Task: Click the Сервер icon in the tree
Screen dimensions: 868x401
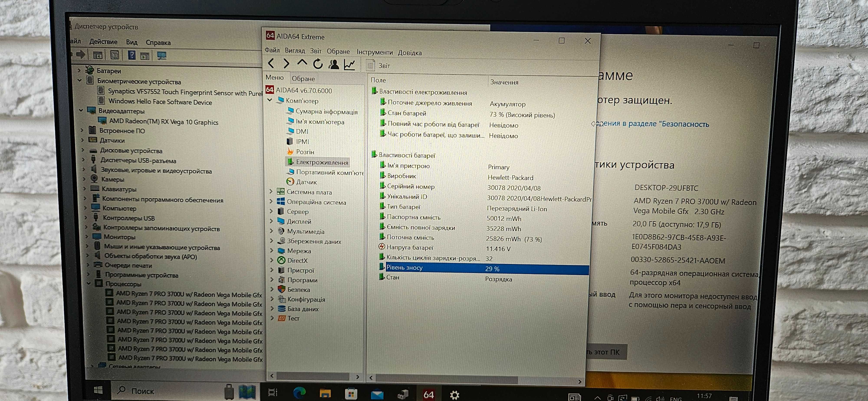Action: [281, 211]
